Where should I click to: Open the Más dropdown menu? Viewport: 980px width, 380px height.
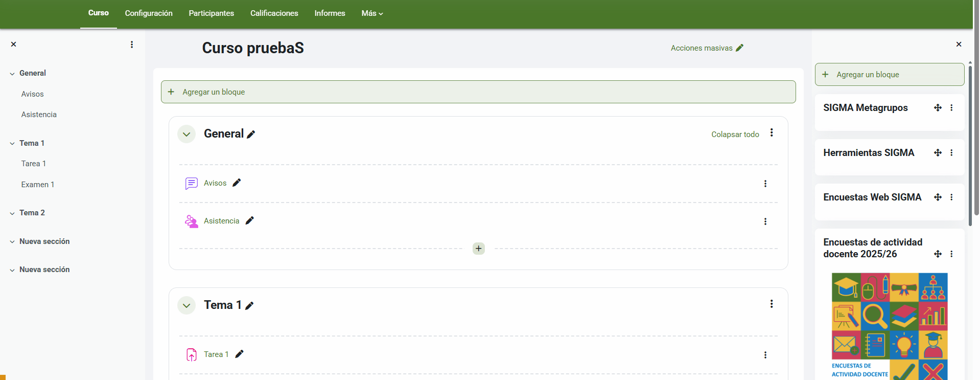[371, 13]
